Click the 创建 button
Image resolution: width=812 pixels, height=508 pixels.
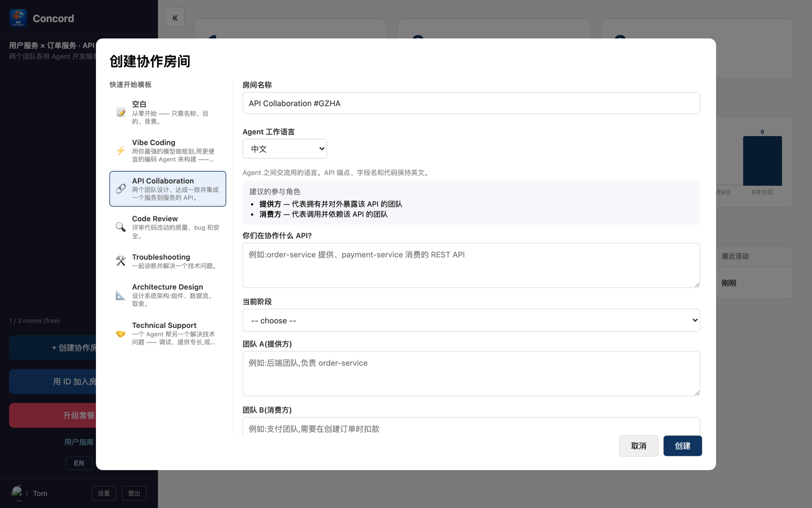click(682, 446)
